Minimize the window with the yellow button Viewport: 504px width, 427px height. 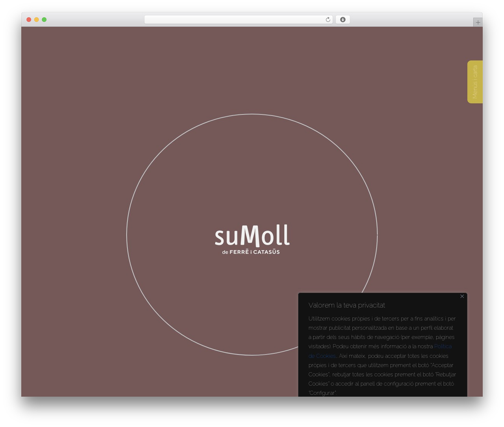(x=36, y=20)
